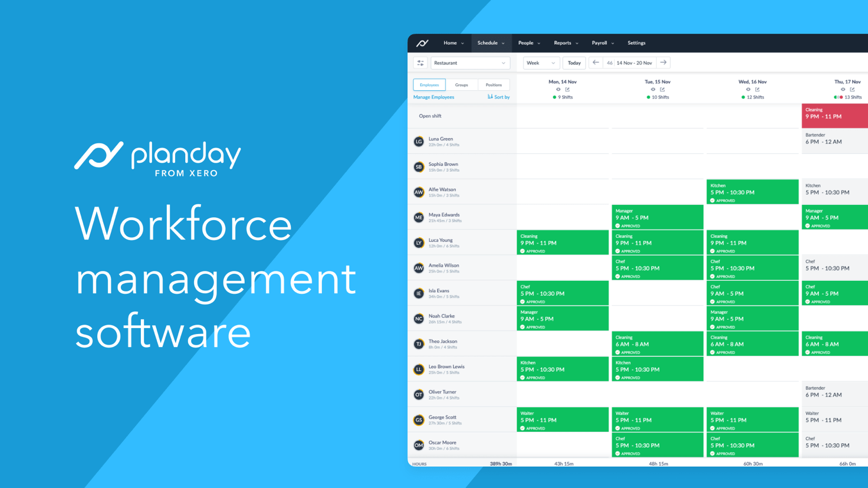The height and width of the screenshot is (488, 868).
Task: Click the edit icon under Tue, 15 Nov
Action: pos(662,90)
